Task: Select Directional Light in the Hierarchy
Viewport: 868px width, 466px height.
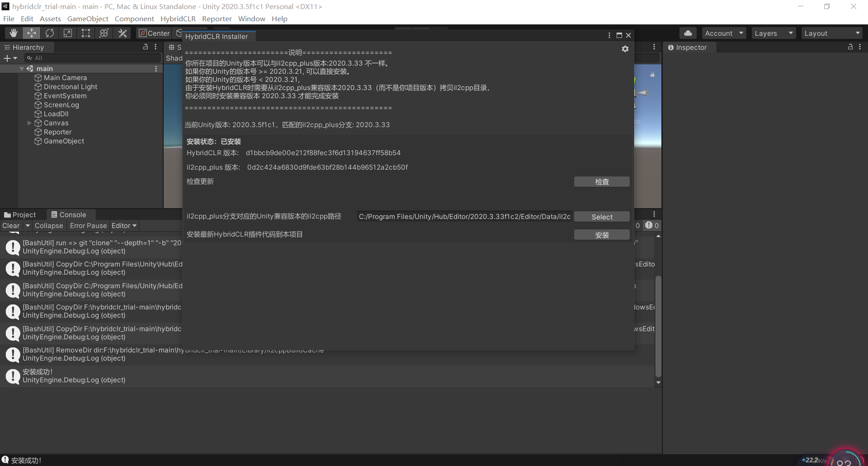Action: pos(71,87)
